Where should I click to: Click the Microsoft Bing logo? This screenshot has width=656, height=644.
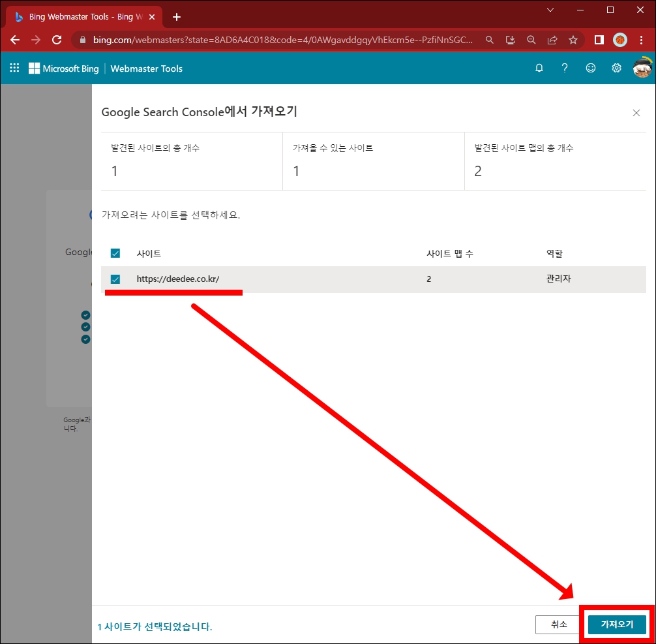point(64,69)
